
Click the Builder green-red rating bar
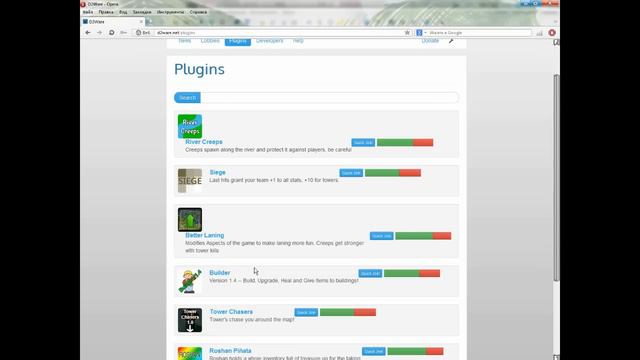412,273
